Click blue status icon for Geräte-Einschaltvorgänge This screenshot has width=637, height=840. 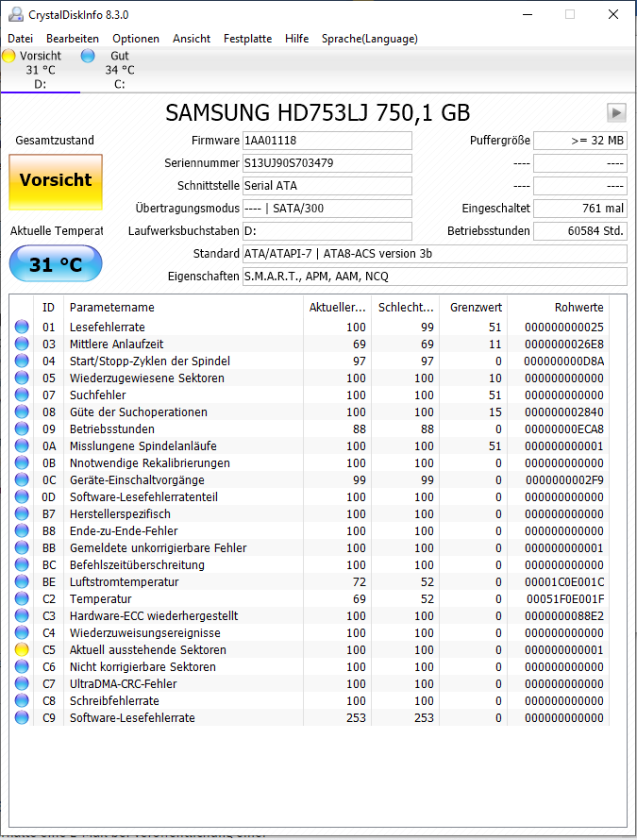(x=22, y=480)
